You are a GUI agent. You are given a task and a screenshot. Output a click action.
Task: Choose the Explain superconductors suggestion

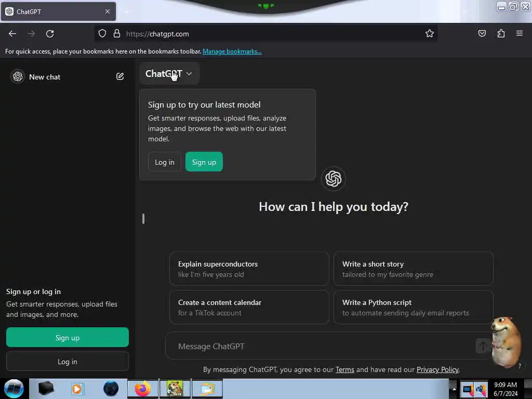coord(249,269)
